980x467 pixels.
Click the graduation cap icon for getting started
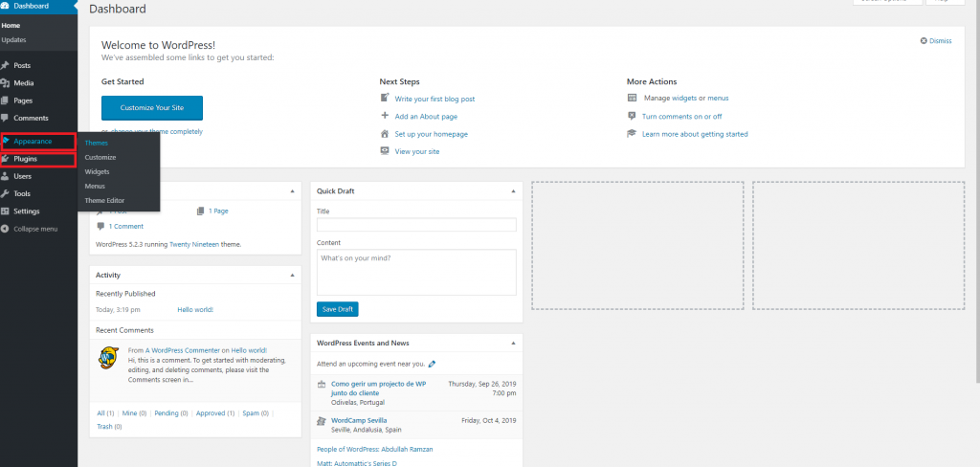click(632, 134)
